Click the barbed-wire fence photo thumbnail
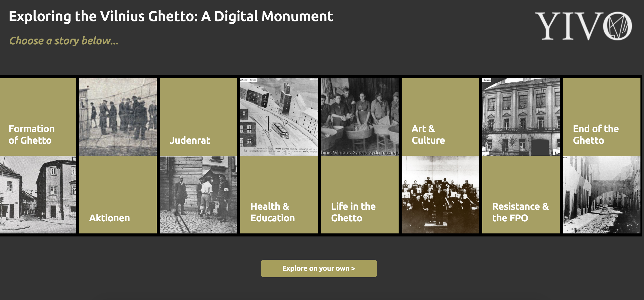644x300 pixels. coord(118,117)
